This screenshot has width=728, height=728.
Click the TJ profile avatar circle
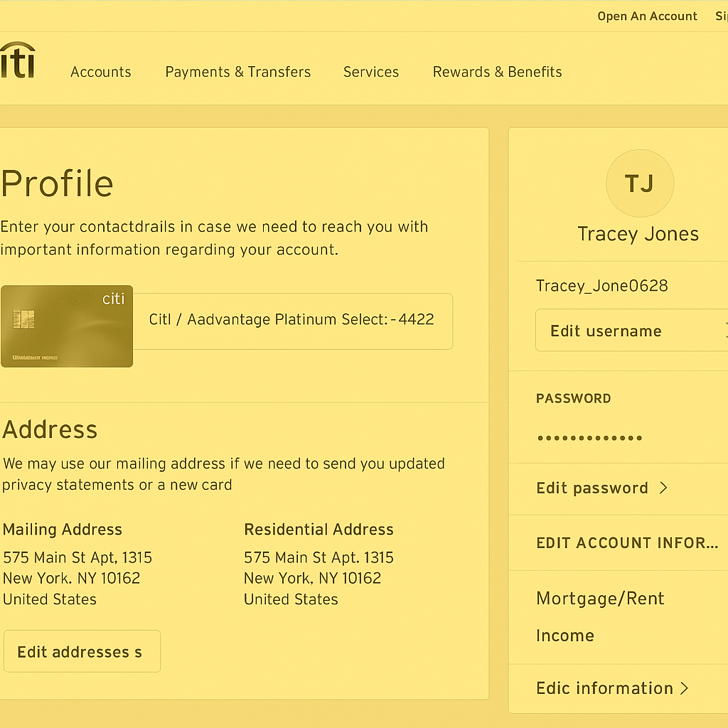639,183
